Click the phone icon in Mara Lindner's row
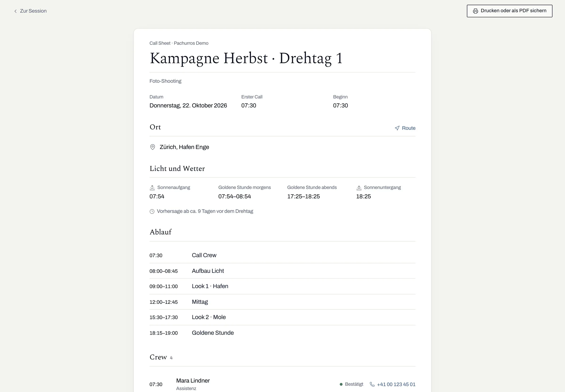Image resolution: width=565 pixels, height=392 pixels. [372, 384]
